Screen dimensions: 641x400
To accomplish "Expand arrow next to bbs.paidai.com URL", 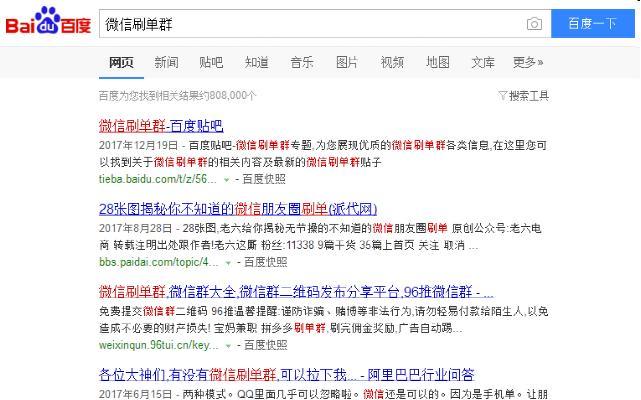I will [x=229, y=263].
